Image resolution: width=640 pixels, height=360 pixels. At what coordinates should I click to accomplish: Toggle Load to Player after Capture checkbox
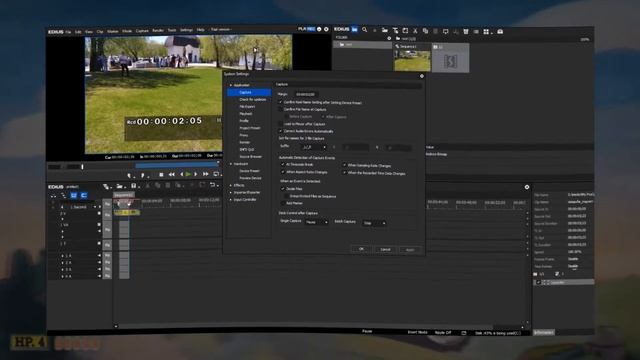tap(280, 124)
